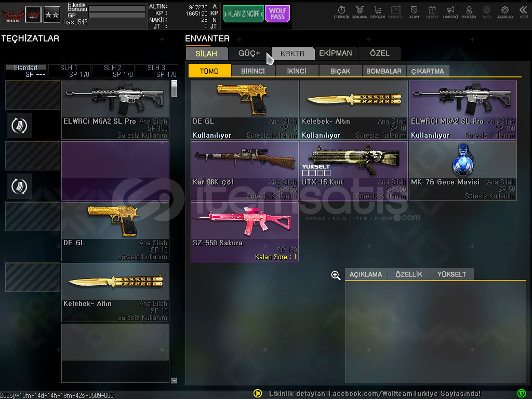The height and width of the screenshot is (399, 532).
Task: Switch to the GÜÇ+ inventory tab
Action: [249, 54]
